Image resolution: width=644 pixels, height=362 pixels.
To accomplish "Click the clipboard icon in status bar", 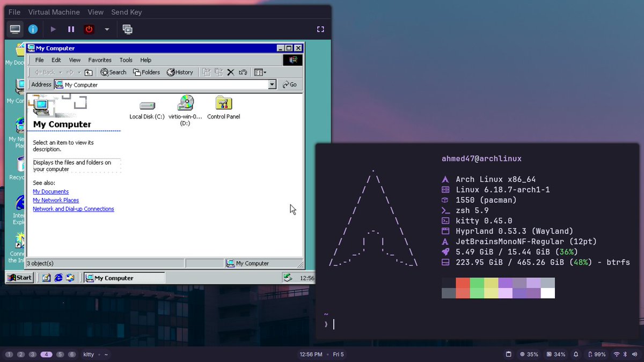I will click(x=508, y=354).
